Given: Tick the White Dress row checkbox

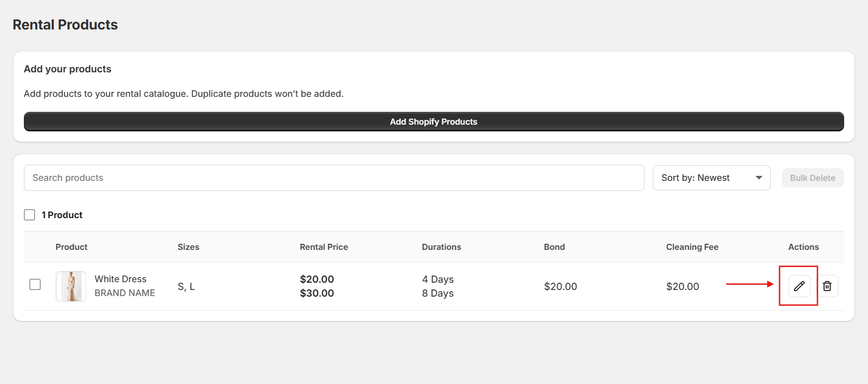Looking at the screenshot, I should [x=35, y=284].
